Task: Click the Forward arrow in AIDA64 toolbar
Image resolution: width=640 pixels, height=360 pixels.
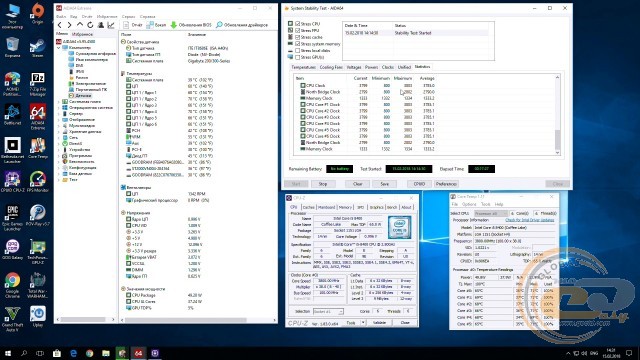Action: (x=69, y=25)
